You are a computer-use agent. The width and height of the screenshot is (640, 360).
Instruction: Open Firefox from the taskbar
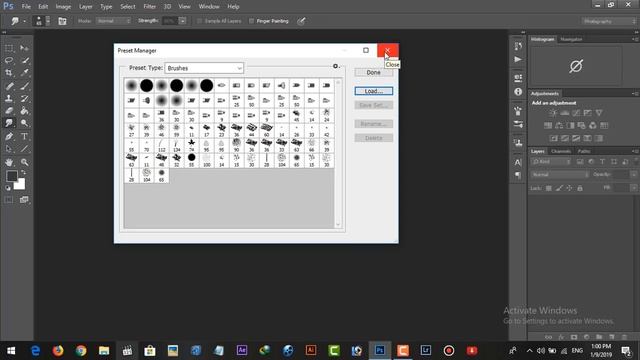(58, 351)
